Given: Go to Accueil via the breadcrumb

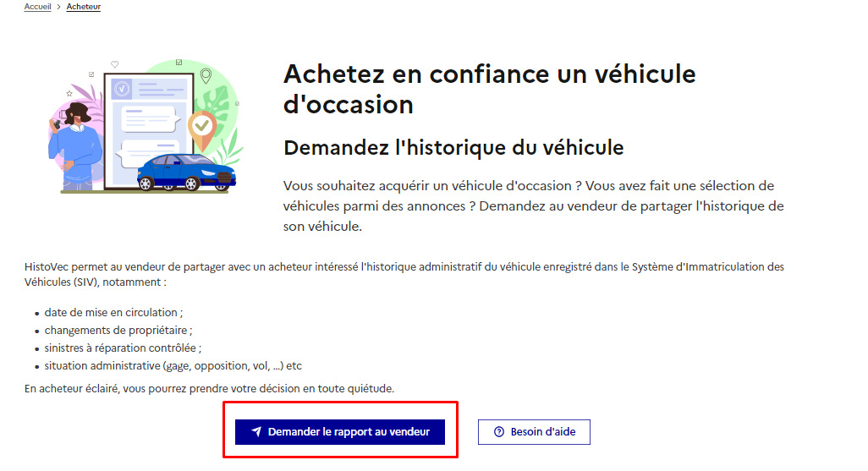Looking at the screenshot, I should (x=37, y=7).
